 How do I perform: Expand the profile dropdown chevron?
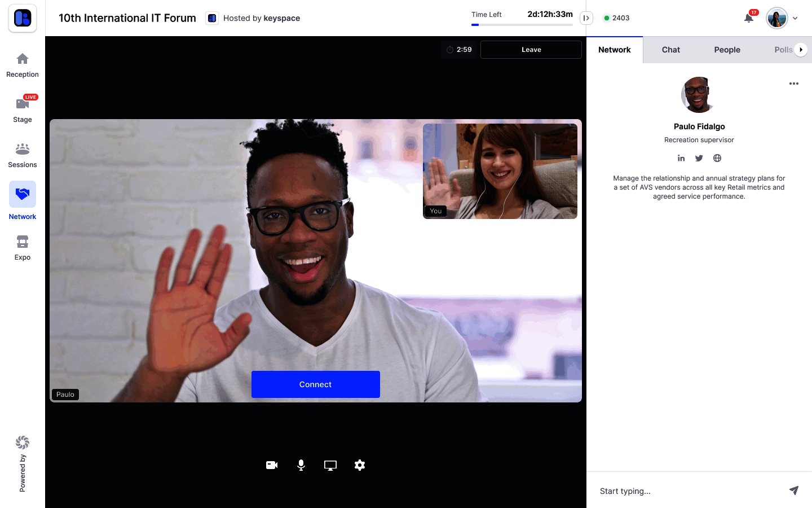[795, 18]
